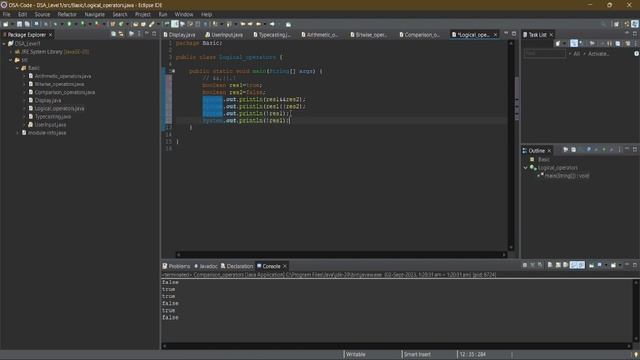
Task: Click the Search flashlight toolbar icon
Action: point(151,24)
